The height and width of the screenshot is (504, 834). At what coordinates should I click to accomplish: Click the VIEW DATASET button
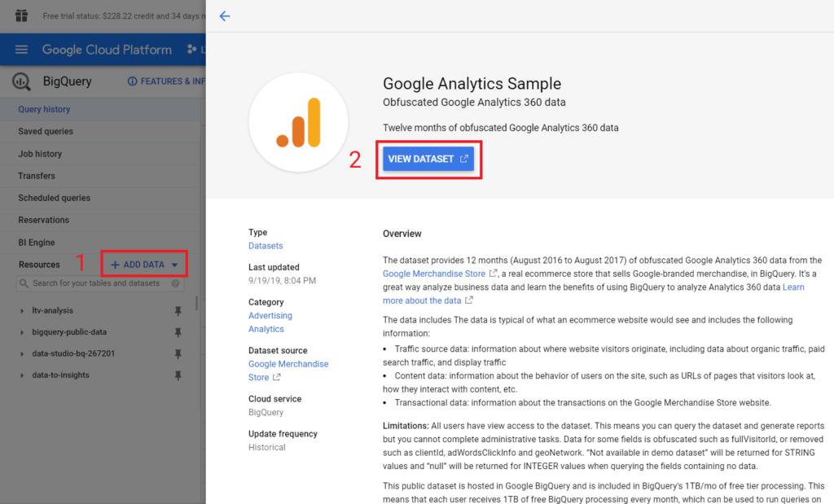428,159
